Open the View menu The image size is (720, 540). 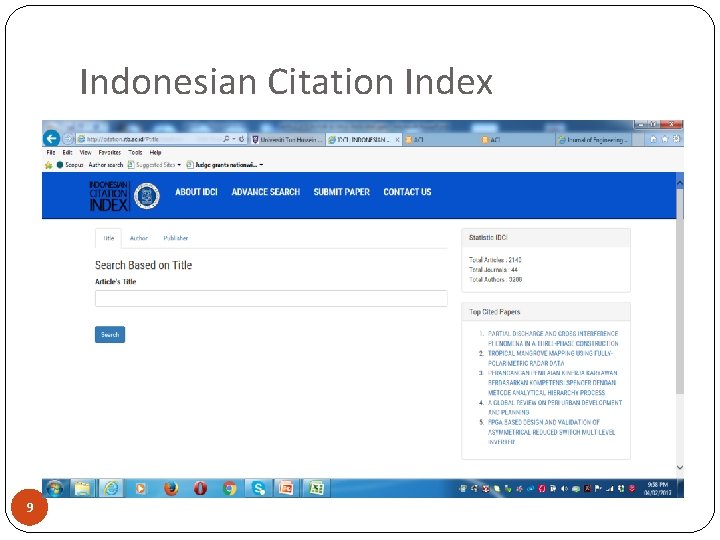(85, 152)
